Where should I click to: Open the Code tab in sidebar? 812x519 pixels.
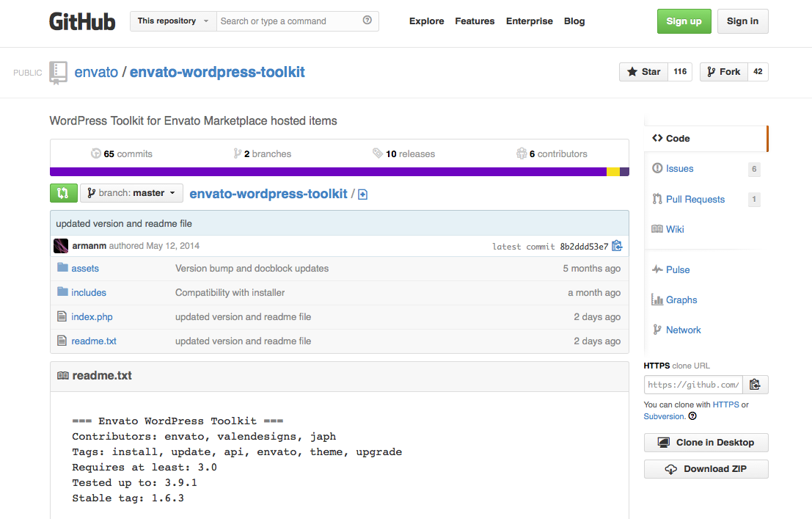pyautogui.click(x=706, y=139)
